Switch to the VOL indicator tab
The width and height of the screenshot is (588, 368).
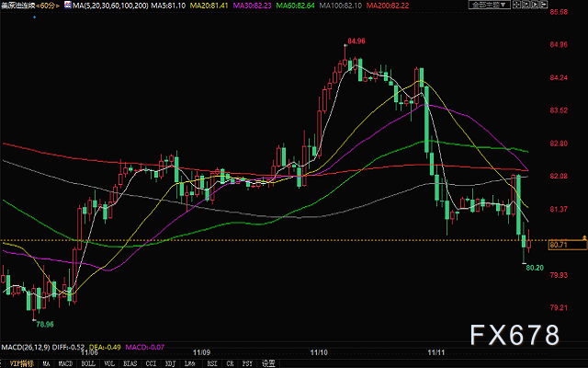pyautogui.click(x=109, y=363)
